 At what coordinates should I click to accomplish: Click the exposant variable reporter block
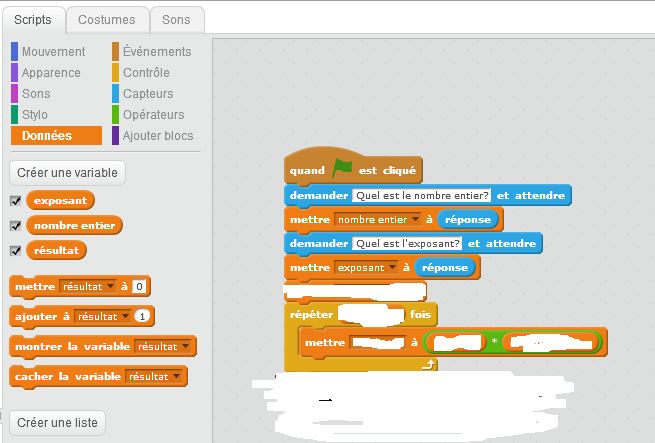point(60,201)
